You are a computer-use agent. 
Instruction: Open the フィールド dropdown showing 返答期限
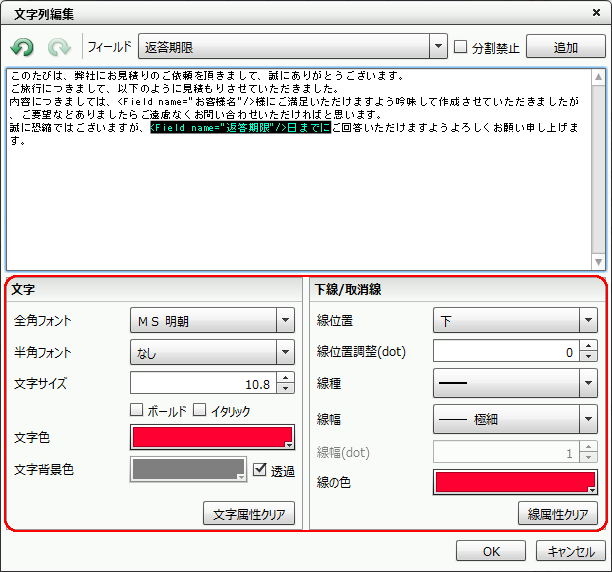pos(293,46)
